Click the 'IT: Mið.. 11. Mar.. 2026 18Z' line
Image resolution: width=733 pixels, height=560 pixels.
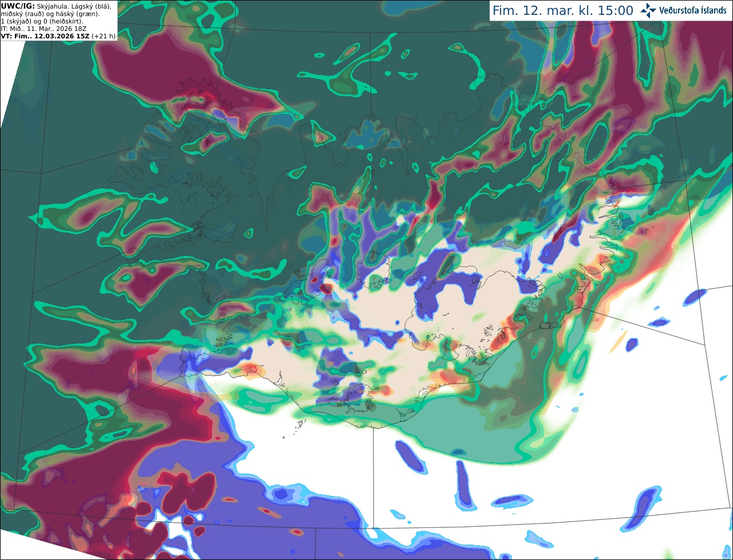click(45, 29)
